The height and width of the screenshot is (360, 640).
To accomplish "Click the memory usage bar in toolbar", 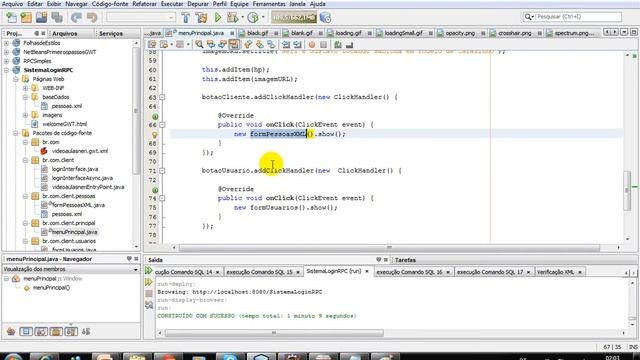I will pos(294,17).
